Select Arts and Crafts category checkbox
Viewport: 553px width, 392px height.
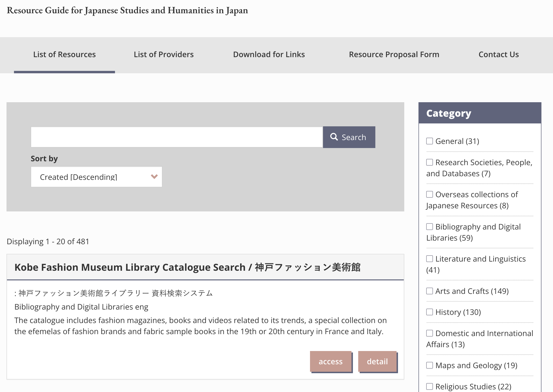click(x=429, y=291)
